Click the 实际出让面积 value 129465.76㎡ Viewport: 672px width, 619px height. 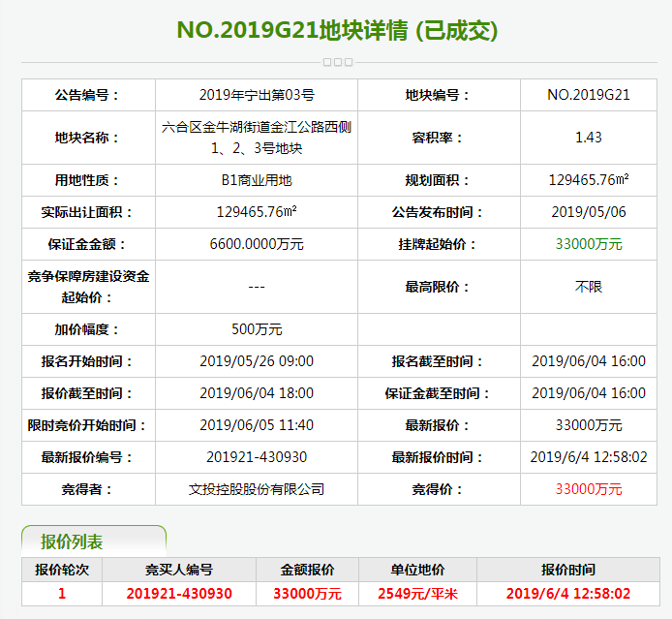coord(257,212)
